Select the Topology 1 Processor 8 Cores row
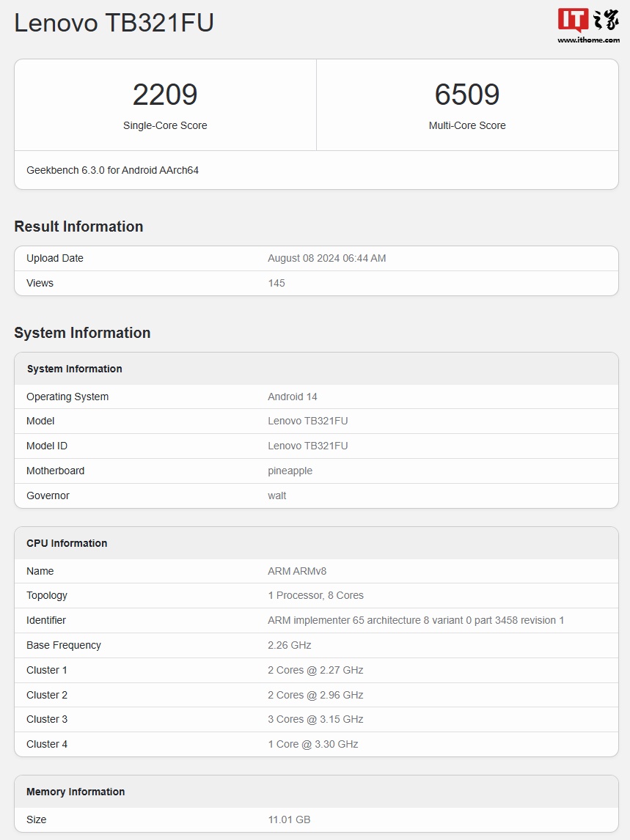The width and height of the screenshot is (630, 840). pyautogui.click(x=315, y=595)
